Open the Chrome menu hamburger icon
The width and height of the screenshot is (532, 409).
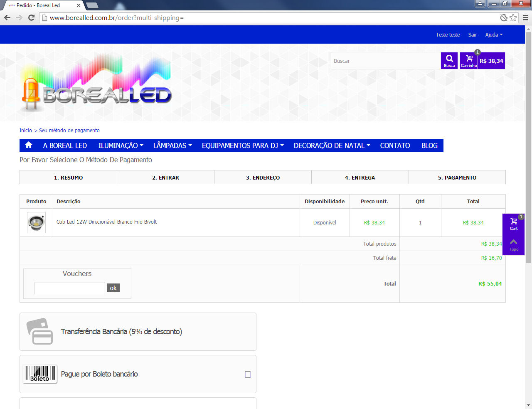tap(525, 17)
